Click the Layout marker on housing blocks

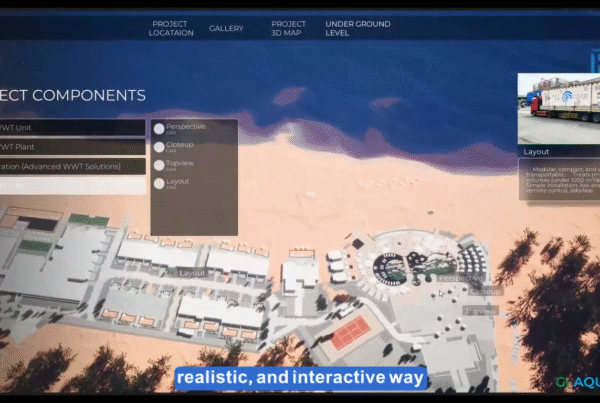[x=191, y=272]
